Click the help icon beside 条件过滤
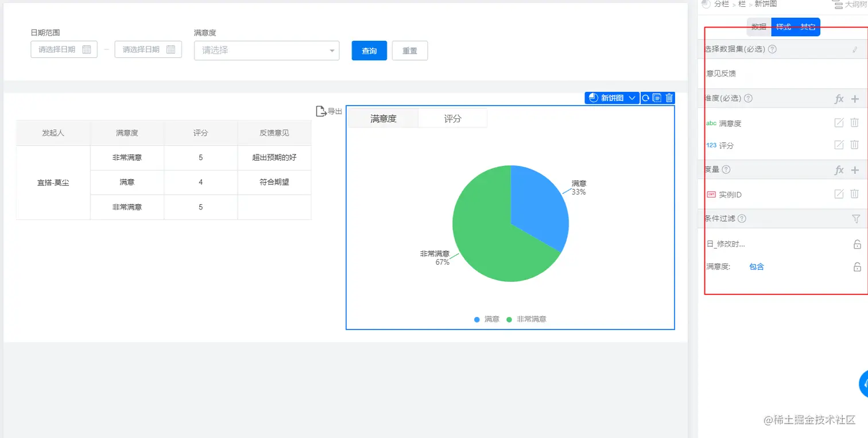Image resolution: width=868 pixels, height=438 pixels. pyautogui.click(x=742, y=219)
